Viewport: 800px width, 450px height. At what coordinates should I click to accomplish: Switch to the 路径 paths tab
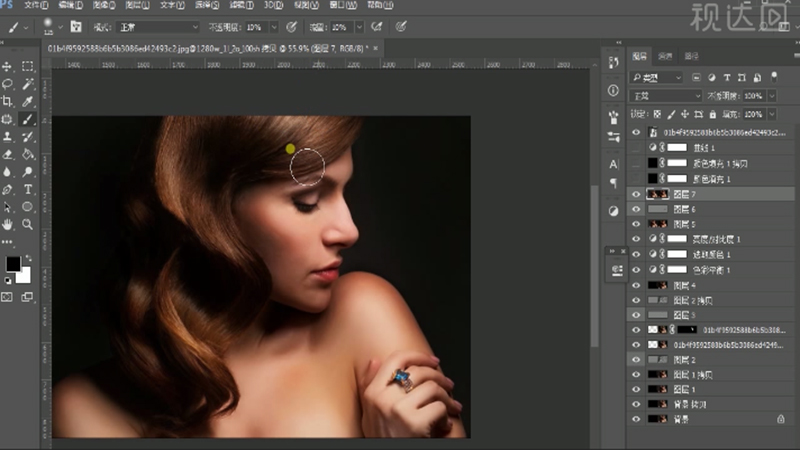[691, 56]
